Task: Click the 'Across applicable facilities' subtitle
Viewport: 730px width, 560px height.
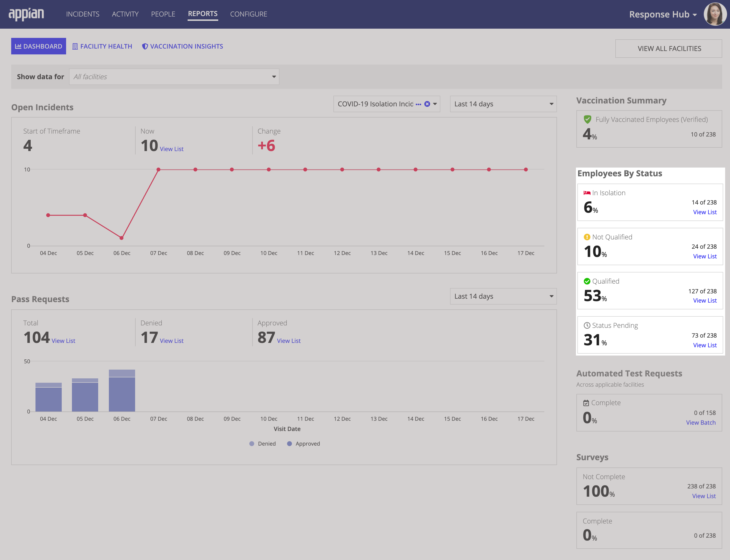Action: tap(610, 385)
